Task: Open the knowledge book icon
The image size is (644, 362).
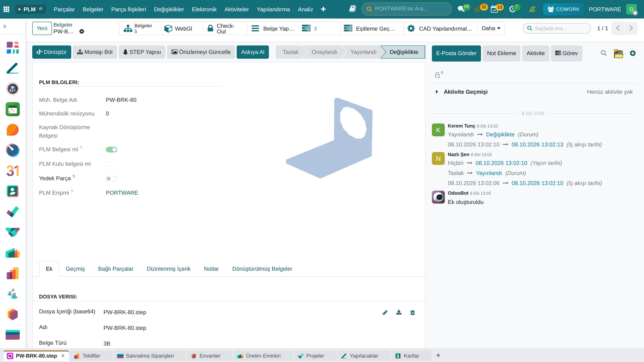Action: coord(353,9)
